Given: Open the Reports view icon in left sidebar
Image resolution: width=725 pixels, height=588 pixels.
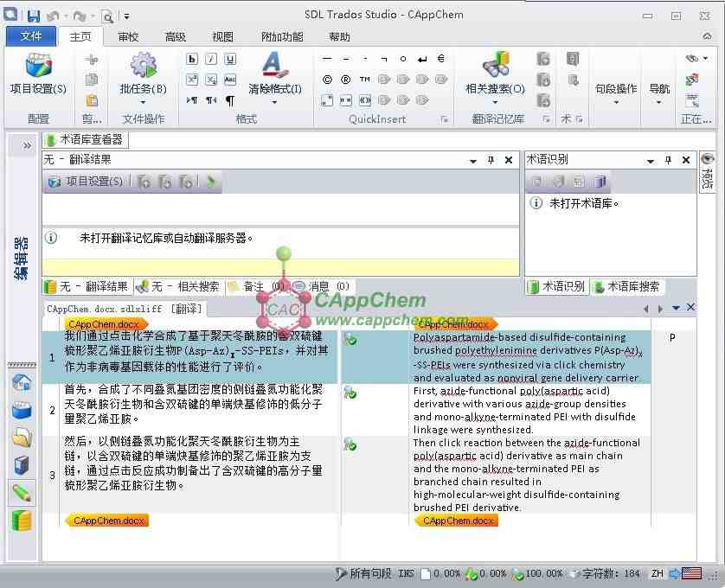Looking at the screenshot, I should coord(22,465).
